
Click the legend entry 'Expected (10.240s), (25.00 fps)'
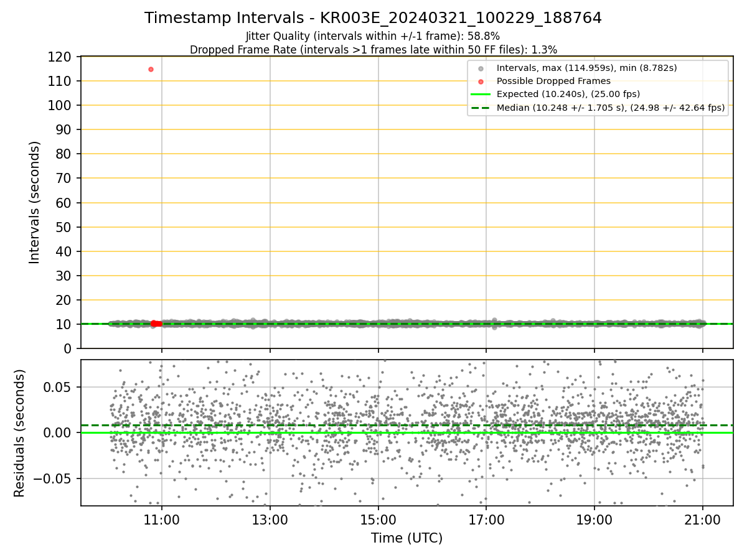click(568, 94)
